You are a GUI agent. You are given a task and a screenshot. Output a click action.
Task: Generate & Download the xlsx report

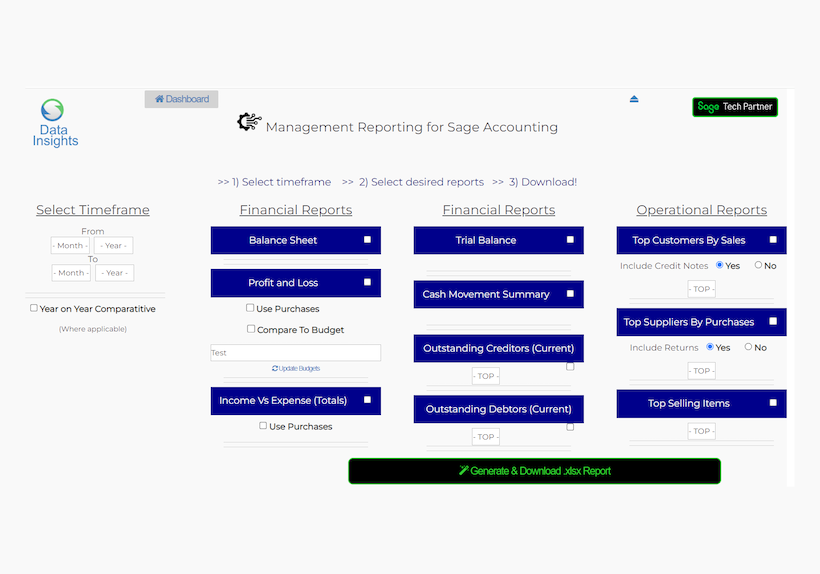[534, 471]
